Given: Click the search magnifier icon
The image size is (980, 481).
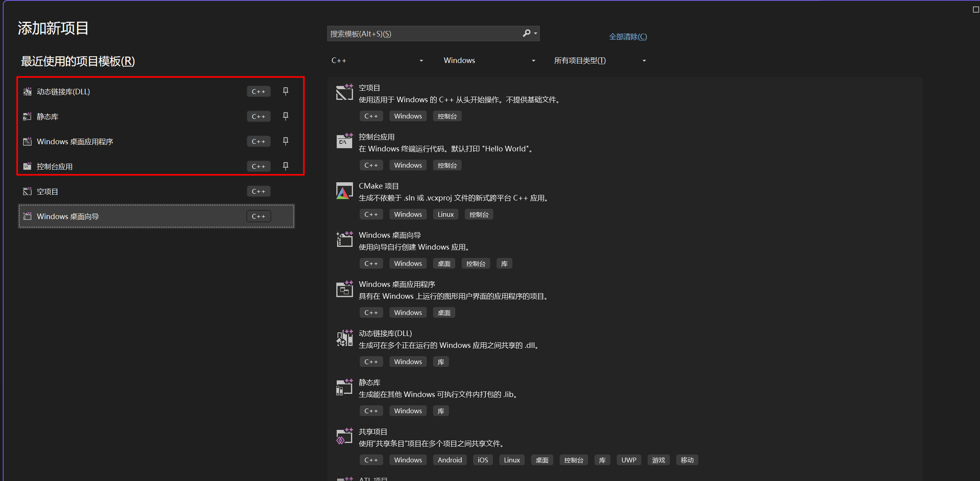Looking at the screenshot, I should pyautogui.click(x=526, y=33).
